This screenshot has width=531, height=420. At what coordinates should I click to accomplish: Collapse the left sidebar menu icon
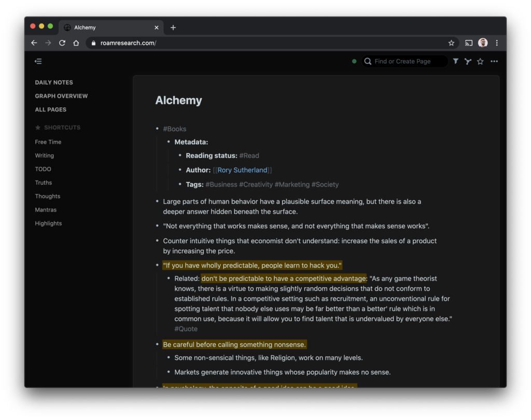tap(38, 61)
